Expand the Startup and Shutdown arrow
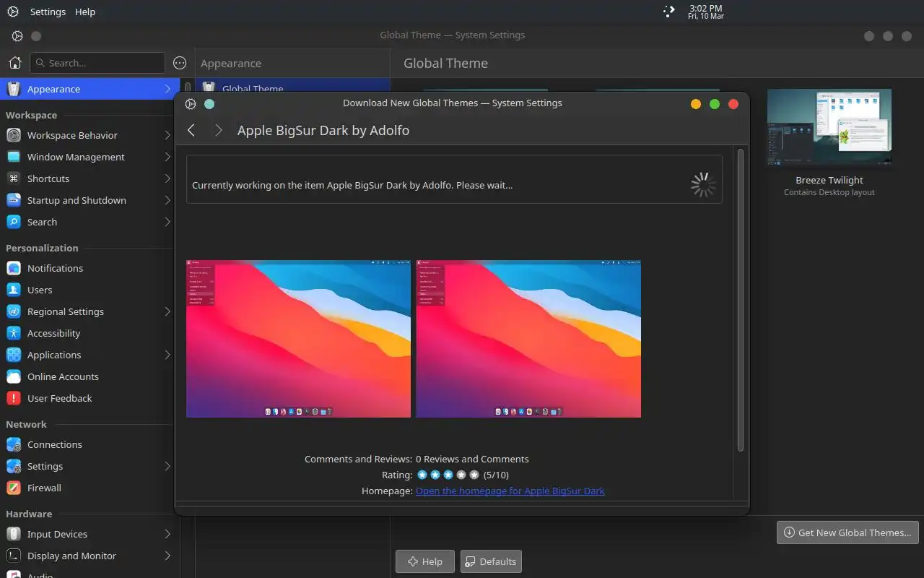This screenshot has width=924, height=578. coord(167,200)
